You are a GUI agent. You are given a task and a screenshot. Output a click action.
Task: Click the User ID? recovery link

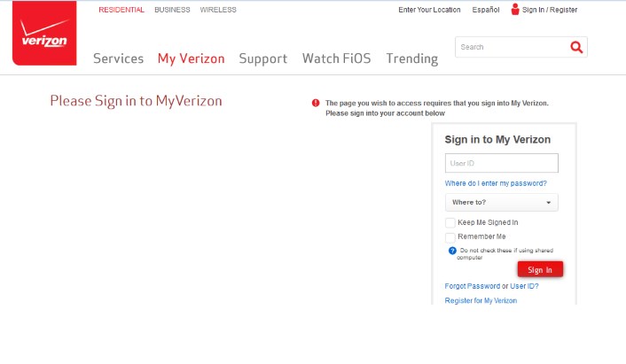[x=524, y=286]
